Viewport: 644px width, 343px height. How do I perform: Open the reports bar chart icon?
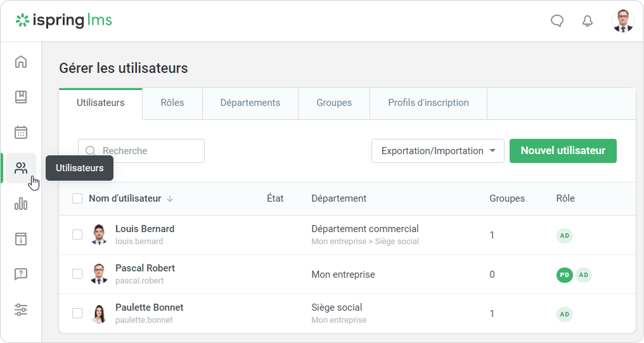(x=21, y=204)
